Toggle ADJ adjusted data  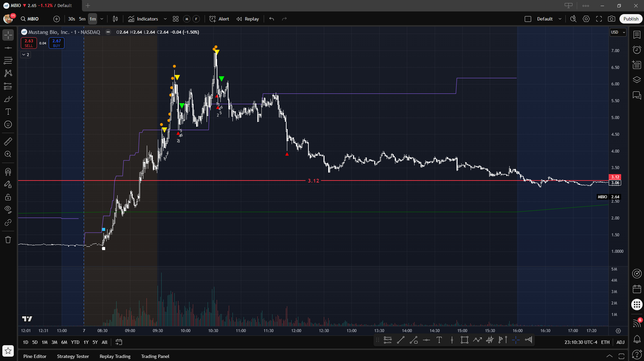pos(620,342)
